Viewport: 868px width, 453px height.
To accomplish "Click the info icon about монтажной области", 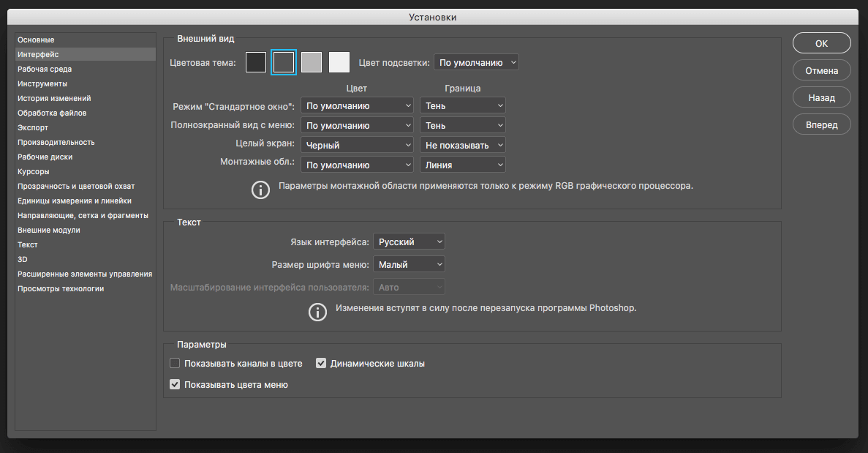I will [260, 190].
